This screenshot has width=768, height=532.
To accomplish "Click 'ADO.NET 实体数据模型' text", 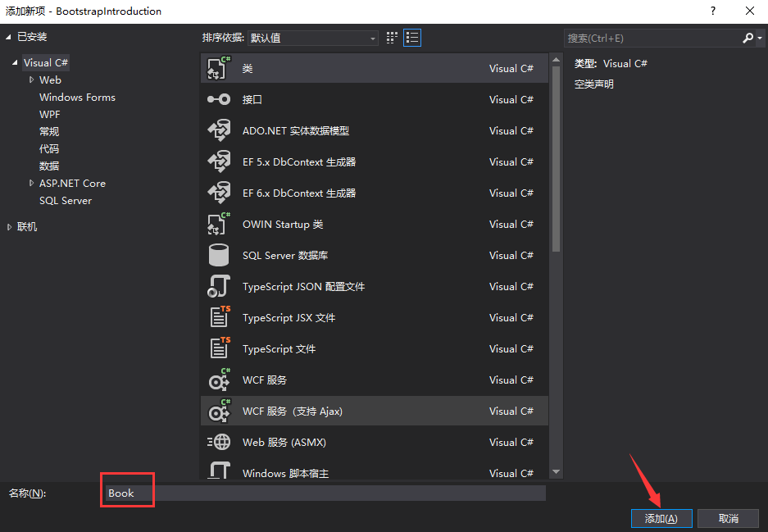I will tap(296, 131).
